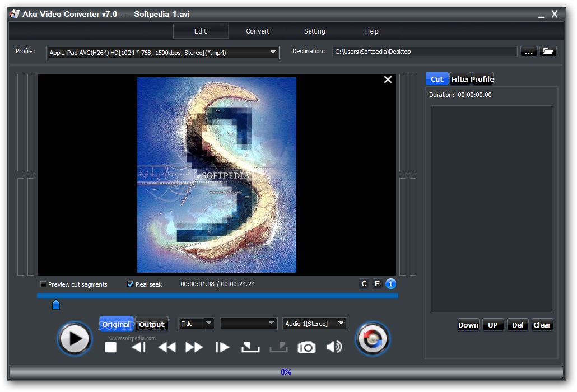Select the Profile tab in right panel

[x=482, y=79]
